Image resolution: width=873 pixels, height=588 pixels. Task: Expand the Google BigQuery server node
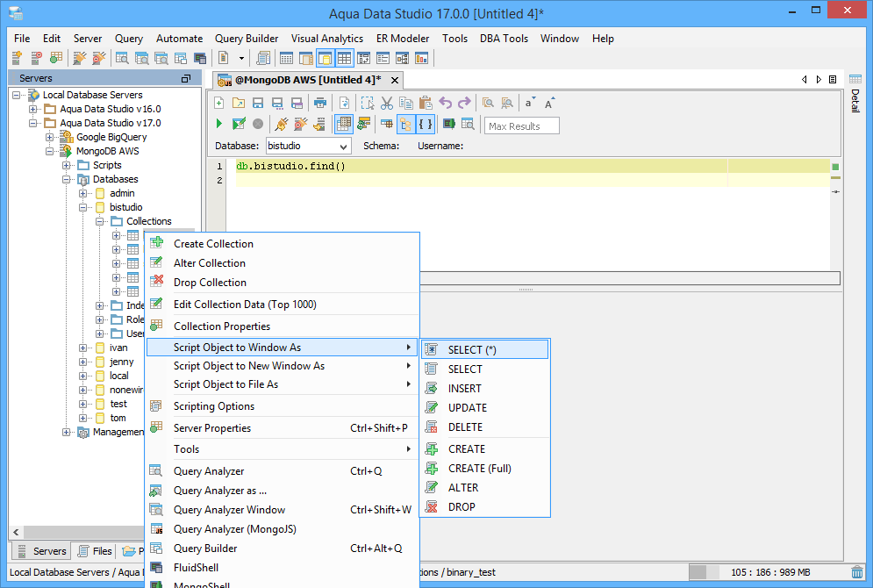tap(49, 137)
